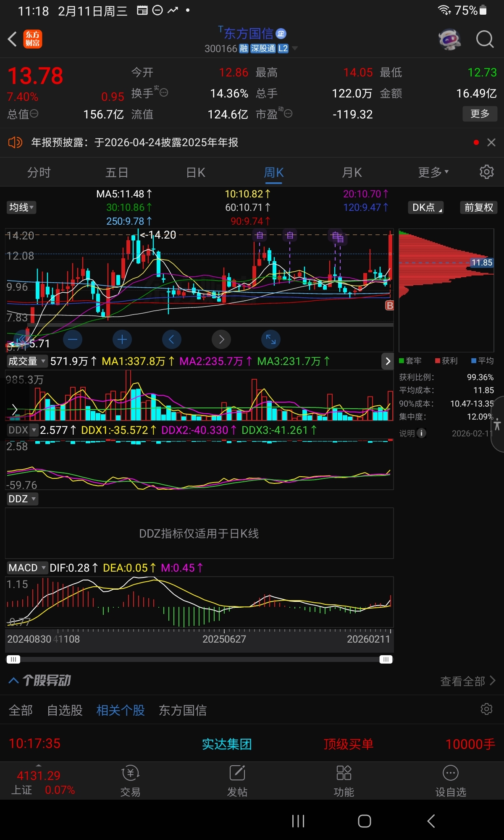This screenshot has height=840, width=504.
Task: Tap the 市盈 info circle icon
Action: pos(288,113)
